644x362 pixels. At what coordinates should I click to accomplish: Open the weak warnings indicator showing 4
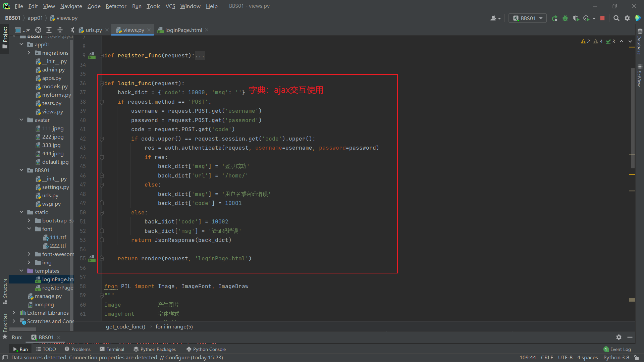pos(598,42)
